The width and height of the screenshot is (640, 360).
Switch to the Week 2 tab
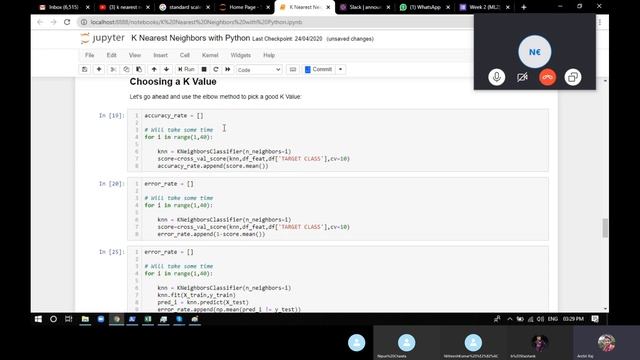point(484,7)
